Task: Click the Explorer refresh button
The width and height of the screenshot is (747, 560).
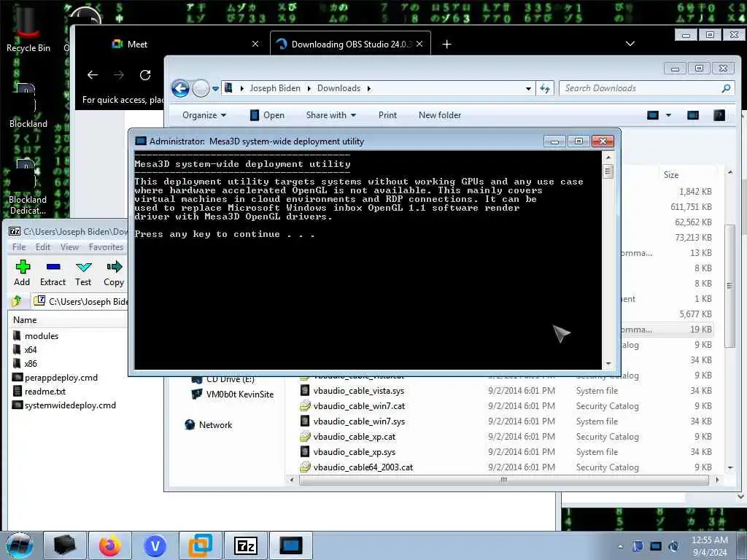Action: click(x=544, y=88)
